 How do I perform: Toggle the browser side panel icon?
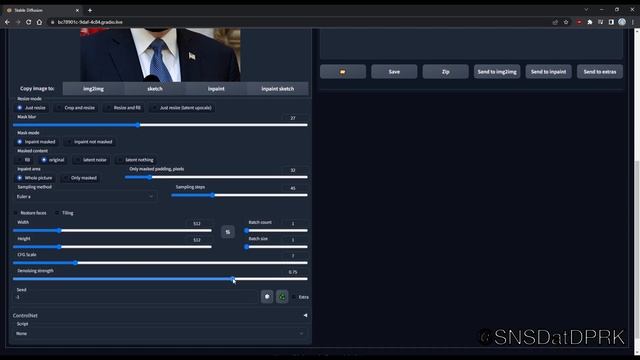click(x=611, y=22)
